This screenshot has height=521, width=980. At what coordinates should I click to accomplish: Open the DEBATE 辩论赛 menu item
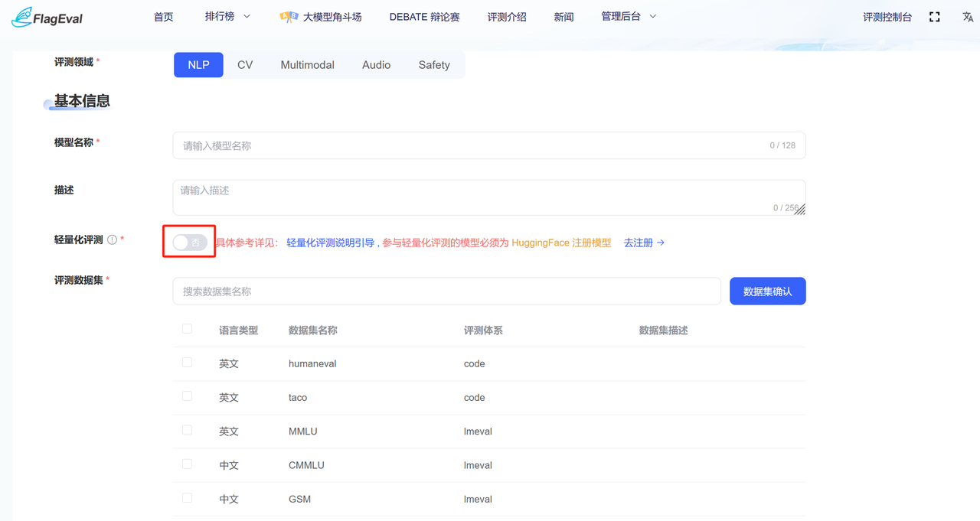[x=424, y=17]
